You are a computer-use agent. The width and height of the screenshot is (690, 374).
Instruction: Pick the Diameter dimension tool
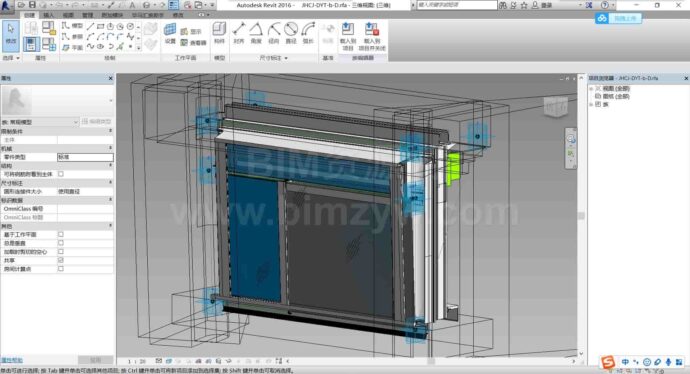tap(291, 33)
